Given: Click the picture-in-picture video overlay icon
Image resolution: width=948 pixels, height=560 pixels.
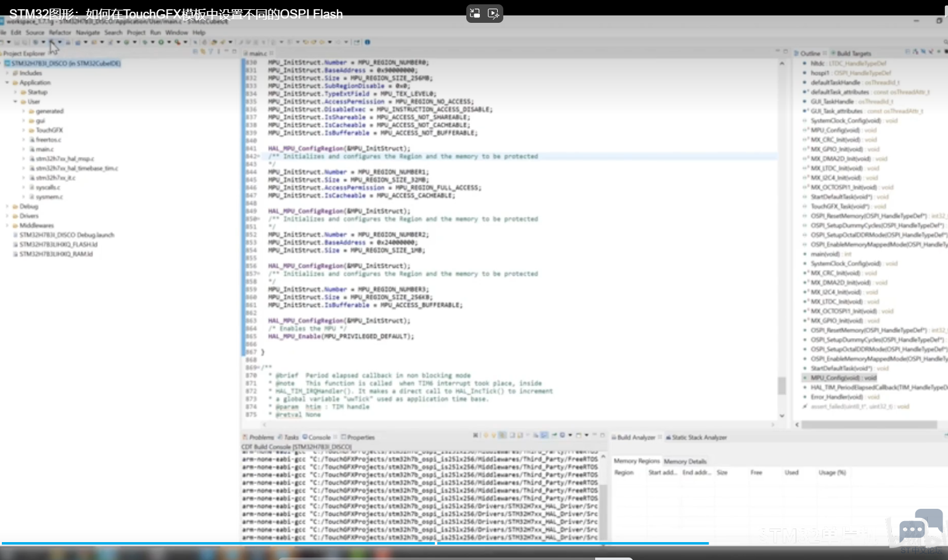Looking at the screenshot, I should [475, 13].
